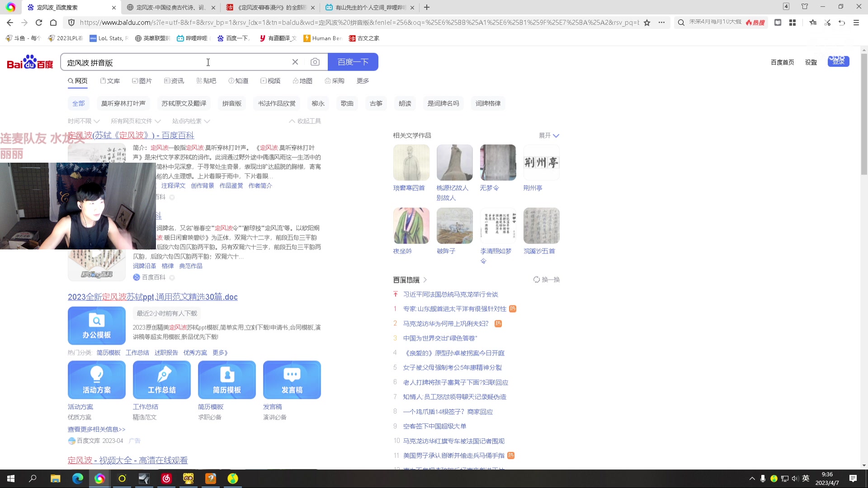Viewport: 868px width, 488px height.
Task: Open the 百度首页 link
Action: click(x=783, y=62)
